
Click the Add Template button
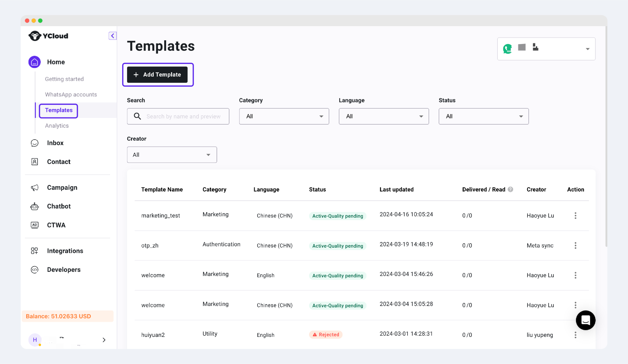point(157,74)
